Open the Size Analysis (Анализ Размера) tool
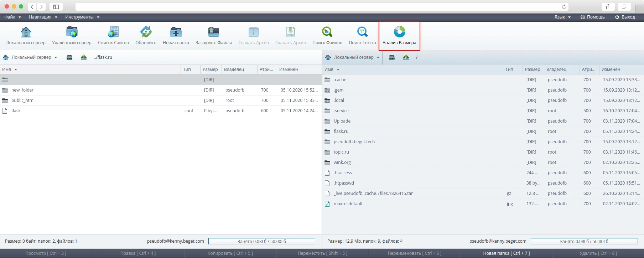Image resolution: width=644 pixels, height=258 pixels. click(399, 35)
